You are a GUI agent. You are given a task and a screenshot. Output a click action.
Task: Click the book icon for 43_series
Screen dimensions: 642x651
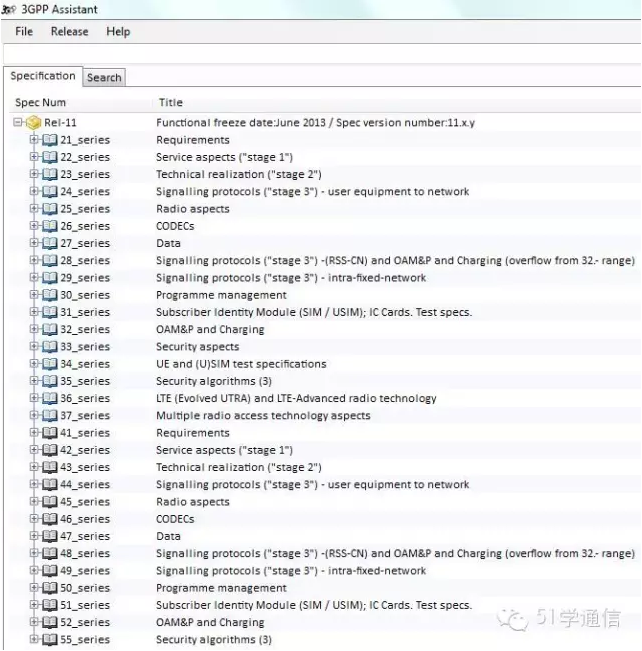coord(50,467)
